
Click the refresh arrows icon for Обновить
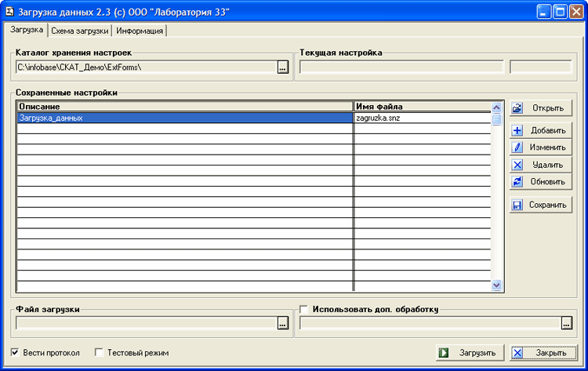coord(517,182)
